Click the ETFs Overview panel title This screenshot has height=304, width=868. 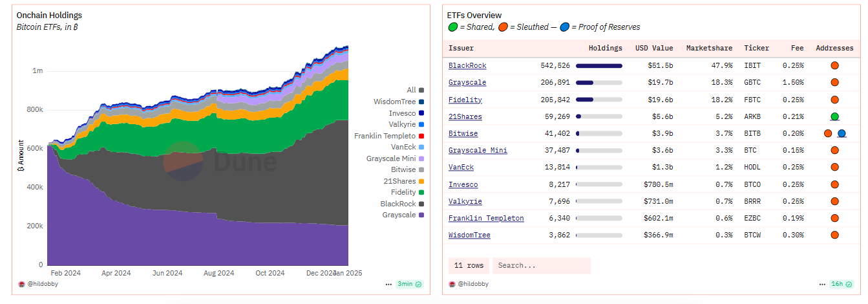(474, 16)
